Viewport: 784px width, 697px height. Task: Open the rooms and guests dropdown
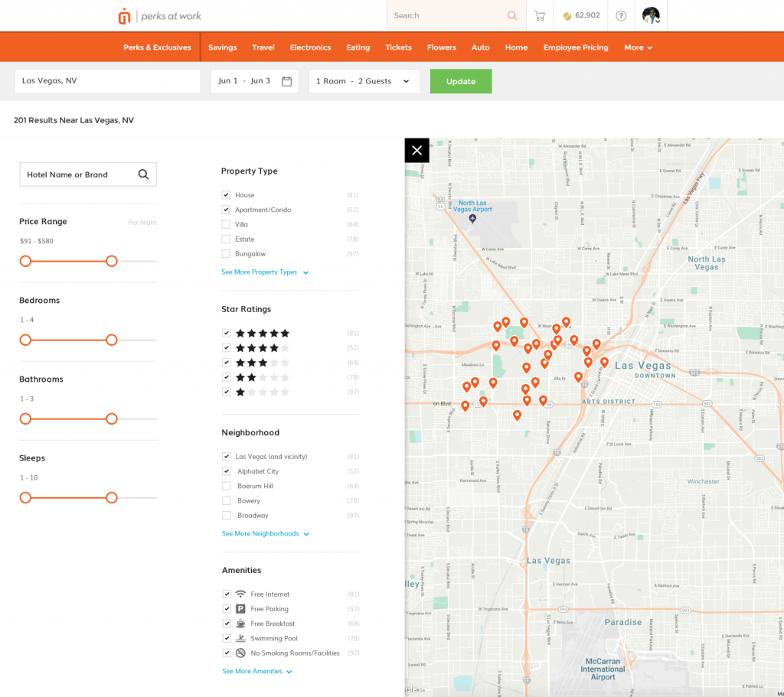[x=364, y=81]
